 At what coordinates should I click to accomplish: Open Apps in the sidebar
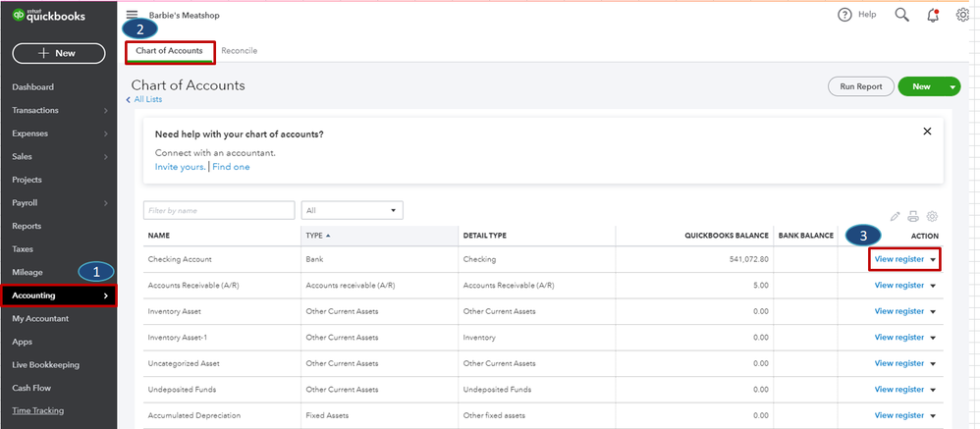(x=22, y=342)
